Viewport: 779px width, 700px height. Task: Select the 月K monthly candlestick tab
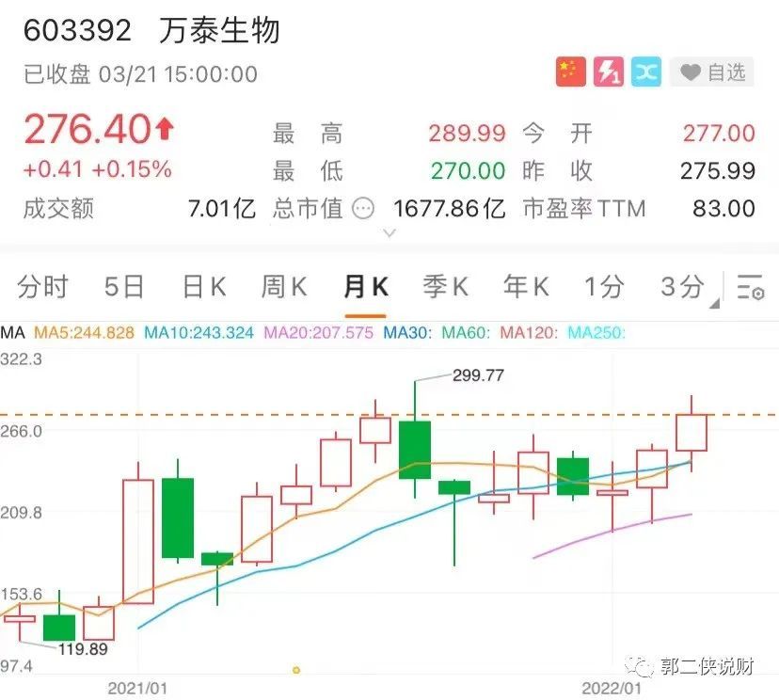point(366,287)
